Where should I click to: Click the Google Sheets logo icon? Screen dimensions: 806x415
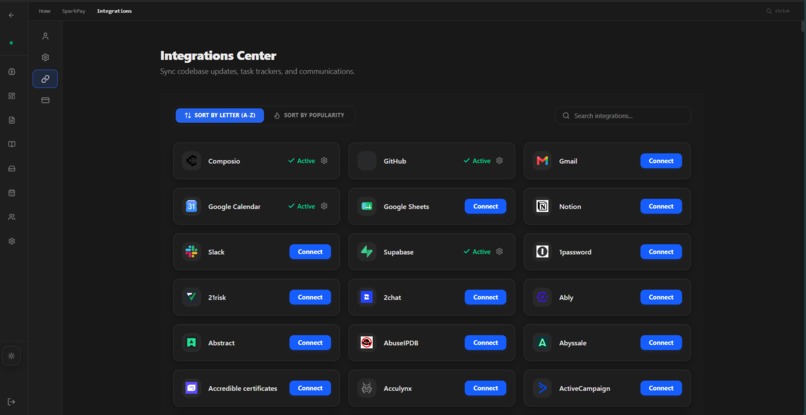point(367,206)
